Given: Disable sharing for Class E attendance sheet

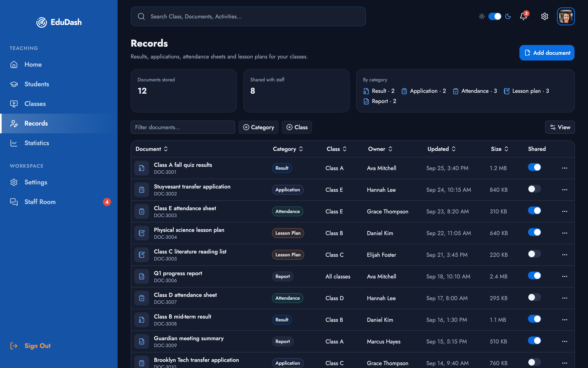Looking at the screenshot, I should 534,211.
